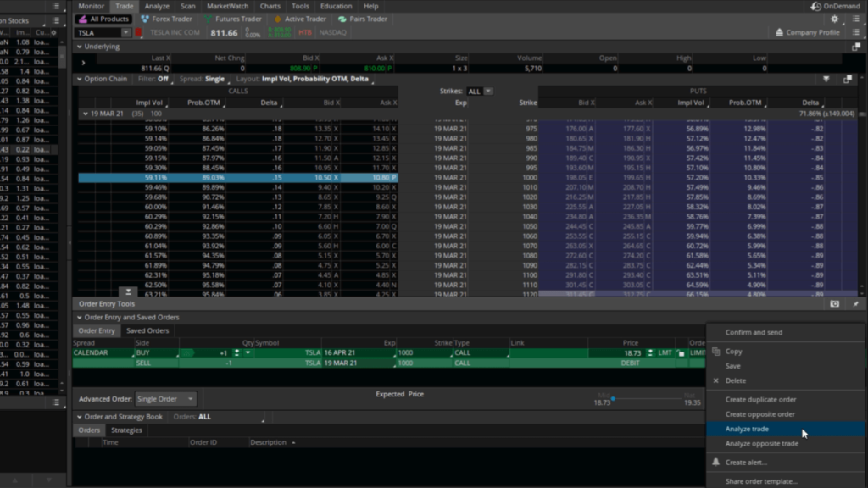
Task: Click the order price lock icon
Action: pyautogui.click(x=681, y=353)
